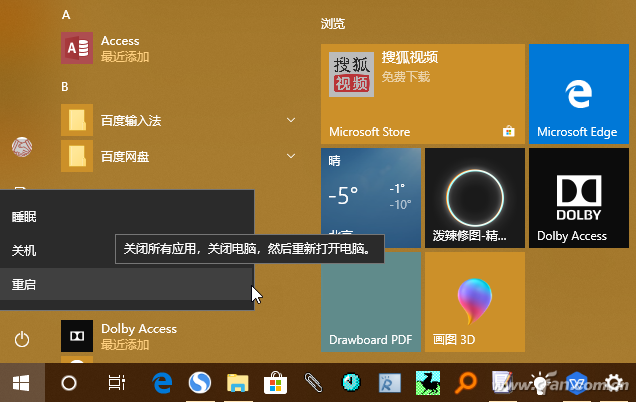Open the Drawboard PDF tile
Viewport: 636px width, 402px height.
[371, 302]
